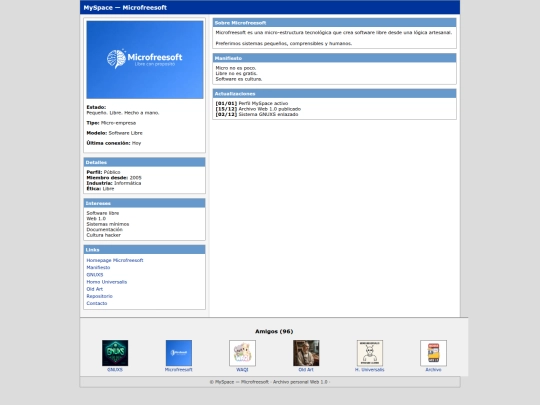Click the Microfreesoft profile logo image
This screenshot has height=405, width=540.
[145, 60]
